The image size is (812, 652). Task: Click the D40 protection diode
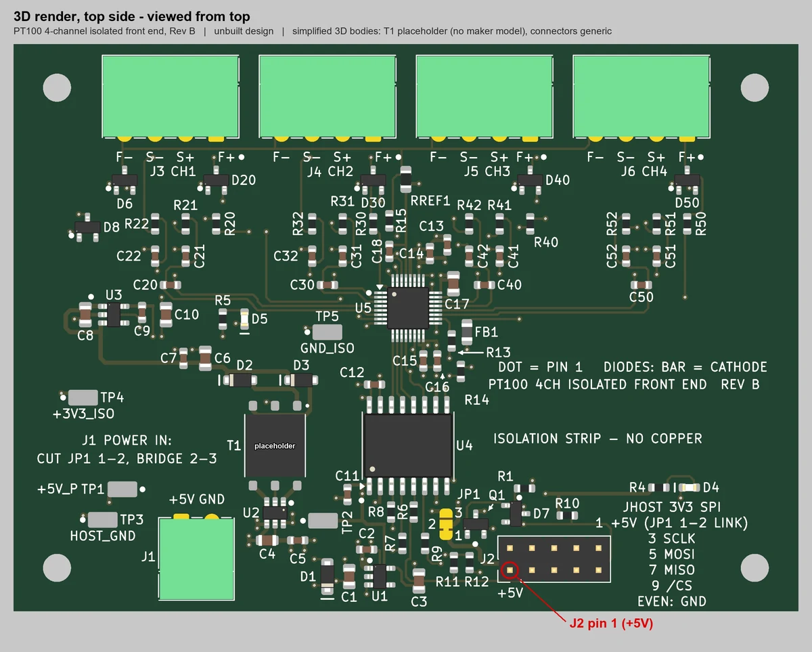(x=531, y=180)
